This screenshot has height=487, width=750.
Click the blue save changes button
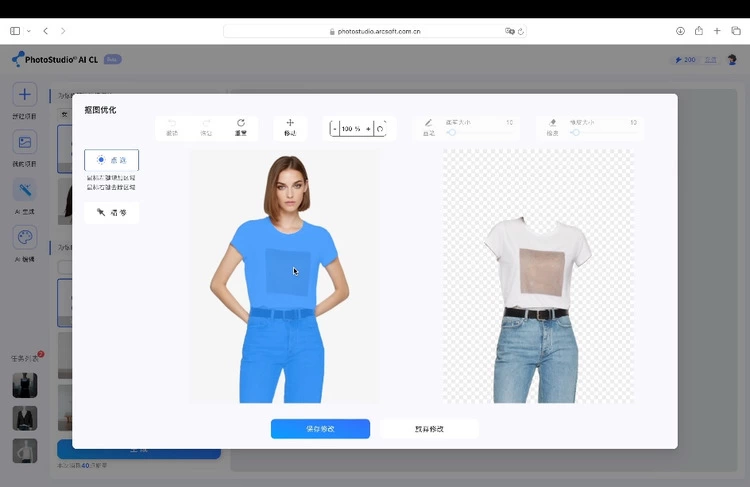click(320, 428)
